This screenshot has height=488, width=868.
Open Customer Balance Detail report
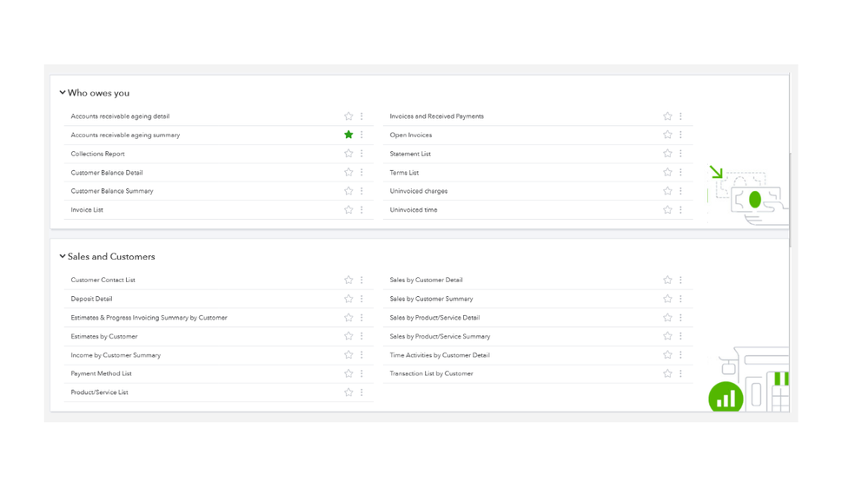pyautogui.click(x=107, y=173)
